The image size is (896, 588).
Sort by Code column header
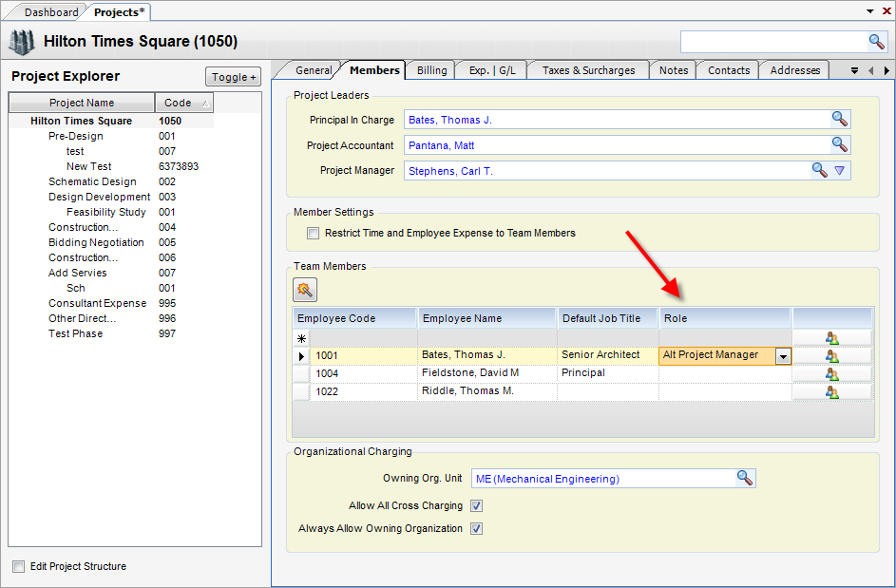(x=184, y=103)
